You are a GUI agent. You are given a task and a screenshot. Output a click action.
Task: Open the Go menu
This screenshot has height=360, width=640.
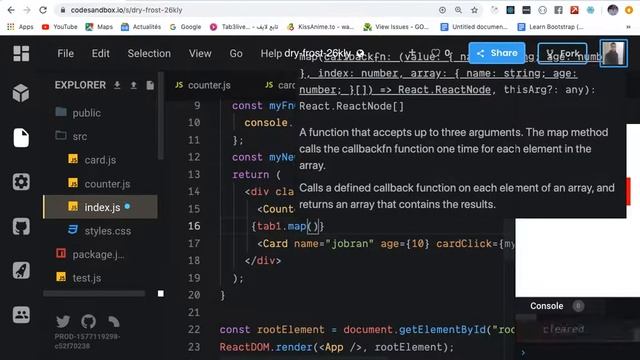pos(236,53)
